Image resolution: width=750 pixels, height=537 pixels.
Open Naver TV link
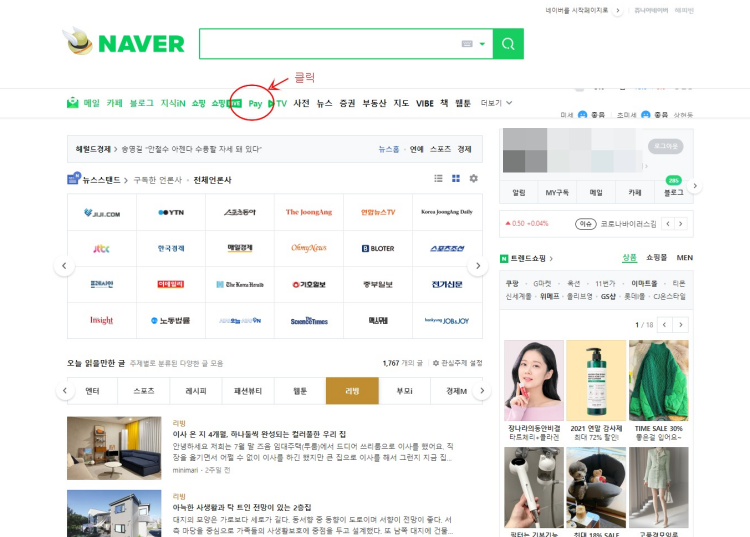click(x=277, y=103)
